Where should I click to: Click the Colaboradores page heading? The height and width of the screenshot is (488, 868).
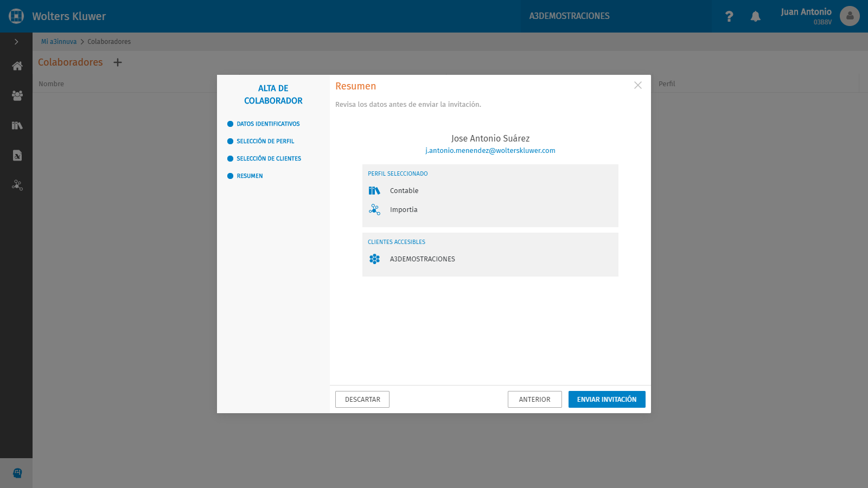(x=71, y=62)
